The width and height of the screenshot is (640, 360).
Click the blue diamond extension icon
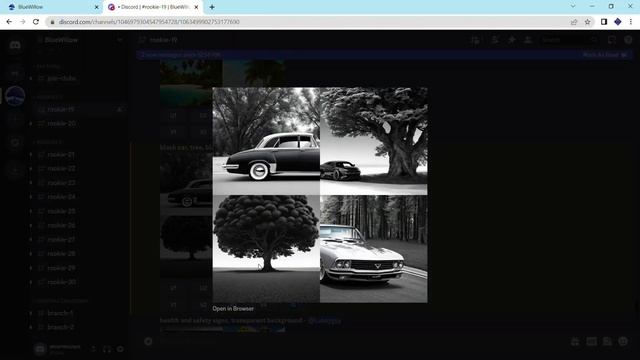[x=618, y=22]
